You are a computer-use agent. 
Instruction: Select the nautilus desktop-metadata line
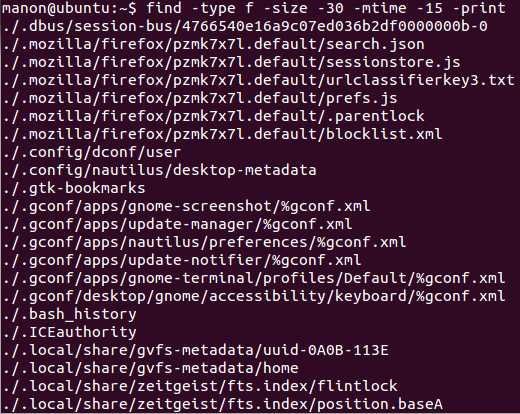pos(160,170)
